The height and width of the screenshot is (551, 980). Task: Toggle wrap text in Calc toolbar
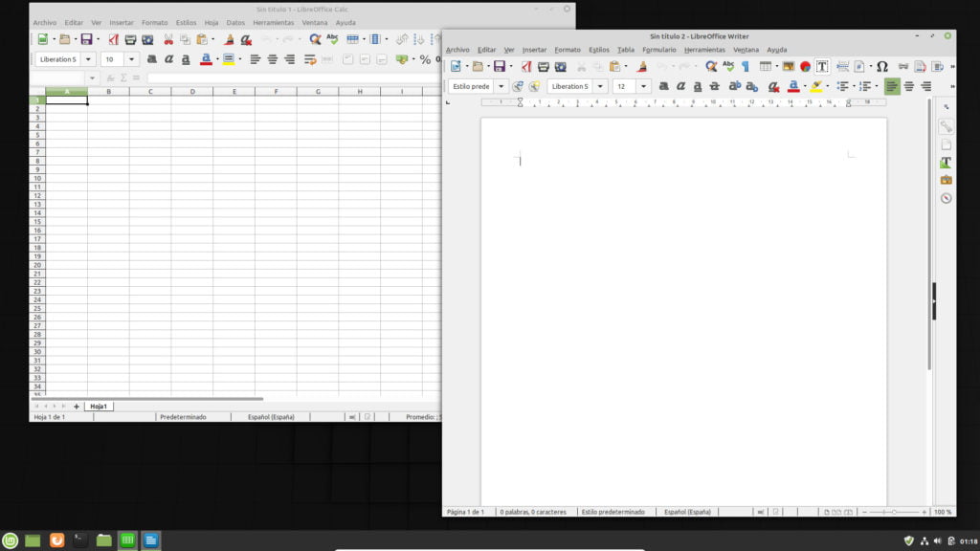tap(309, 59)
